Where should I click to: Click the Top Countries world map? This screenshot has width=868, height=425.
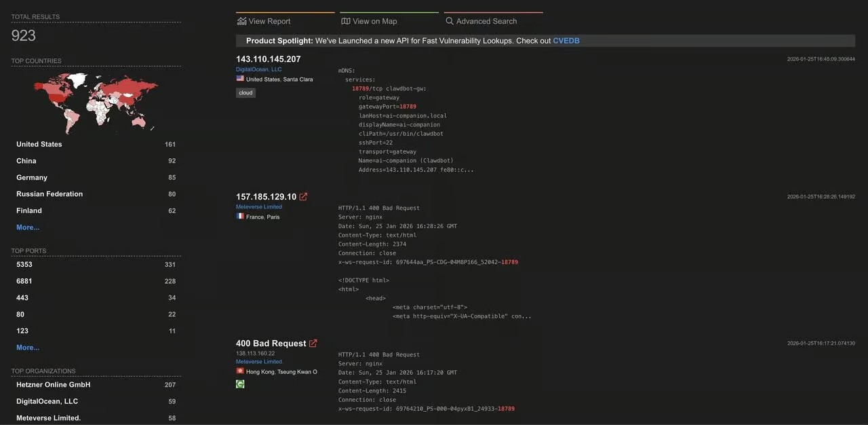pos(96,100)
